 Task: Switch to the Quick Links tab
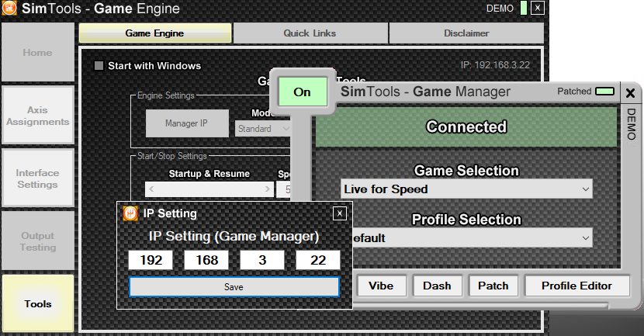click(x=310, y=33)
